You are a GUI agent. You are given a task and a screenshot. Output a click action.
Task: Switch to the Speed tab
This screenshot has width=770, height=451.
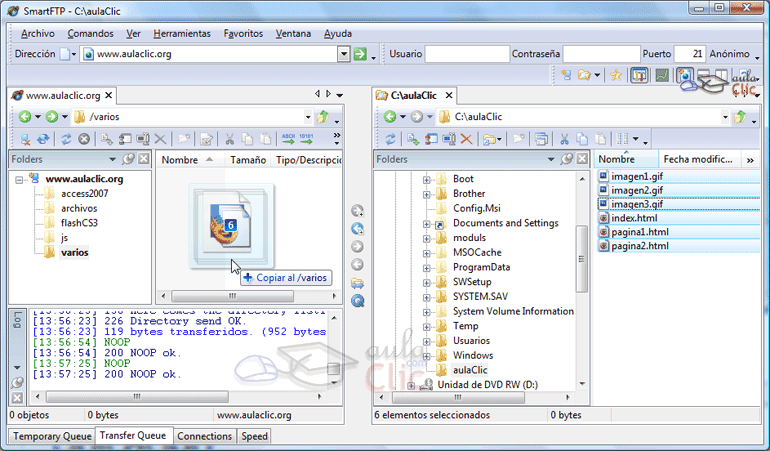254,436
